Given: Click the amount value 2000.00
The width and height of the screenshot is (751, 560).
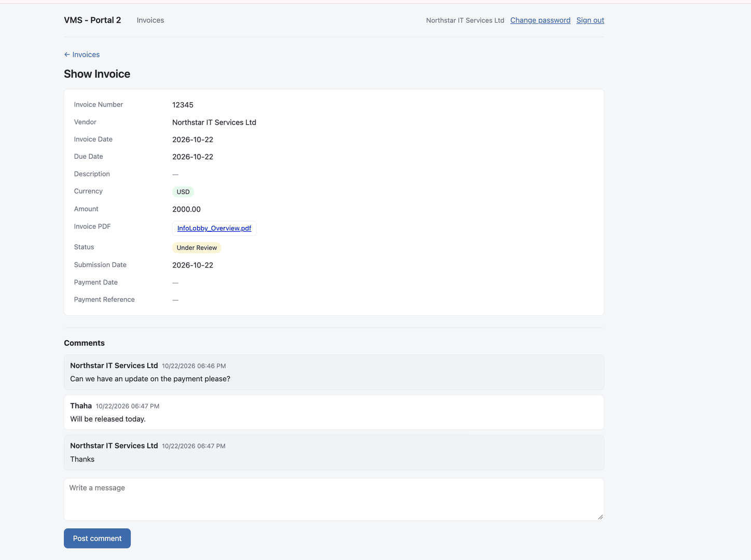Looking at the screenshot, I should pyautogui.click(x=186, y=209).
